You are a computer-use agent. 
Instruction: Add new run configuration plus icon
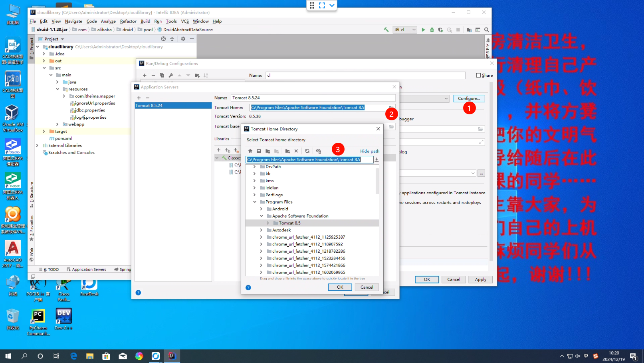145,75
